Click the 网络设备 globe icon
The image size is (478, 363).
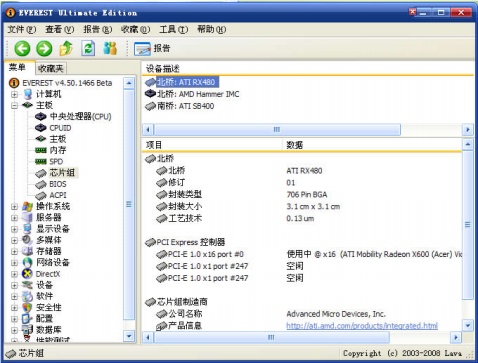[x=27, y=263]
